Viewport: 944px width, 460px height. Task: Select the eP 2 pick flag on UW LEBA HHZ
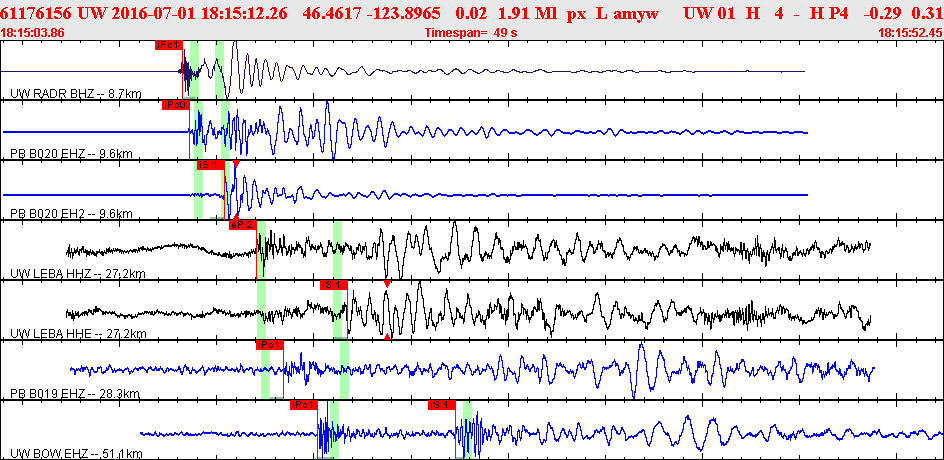click(243, 225)
